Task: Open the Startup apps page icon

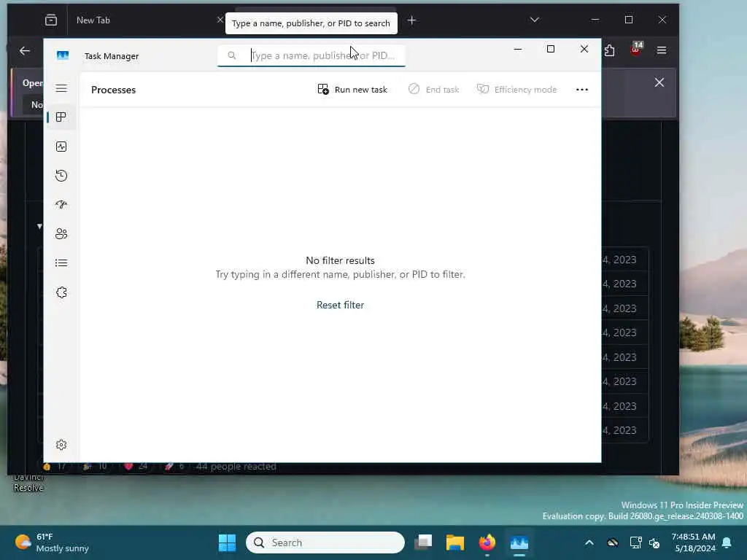Action: (61, 205)
